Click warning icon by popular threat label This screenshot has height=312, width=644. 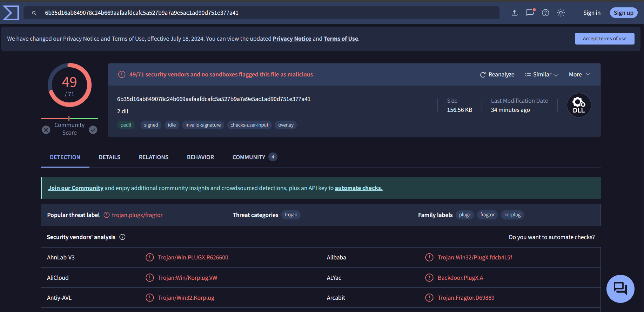pos(107,215)
